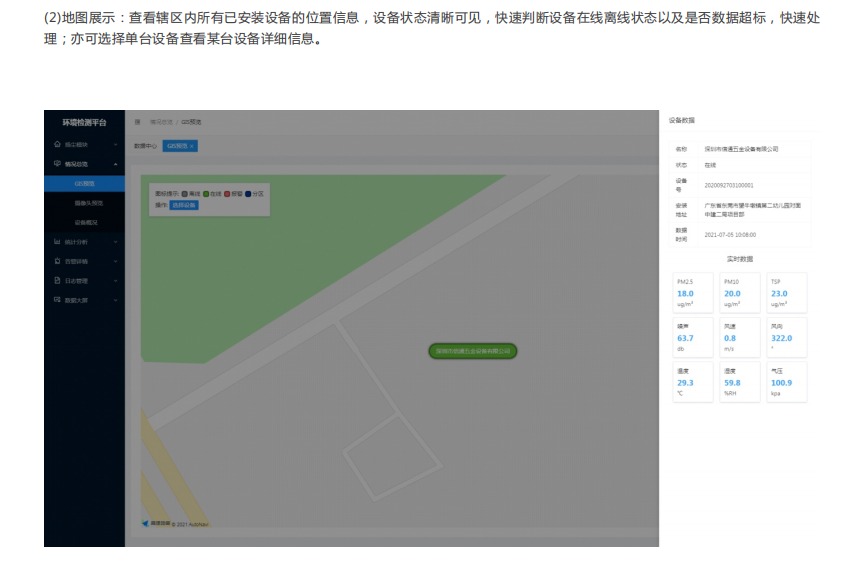Close the GIS预览 tab with its X
The image size is (850, 580).
tap(192, 146)
